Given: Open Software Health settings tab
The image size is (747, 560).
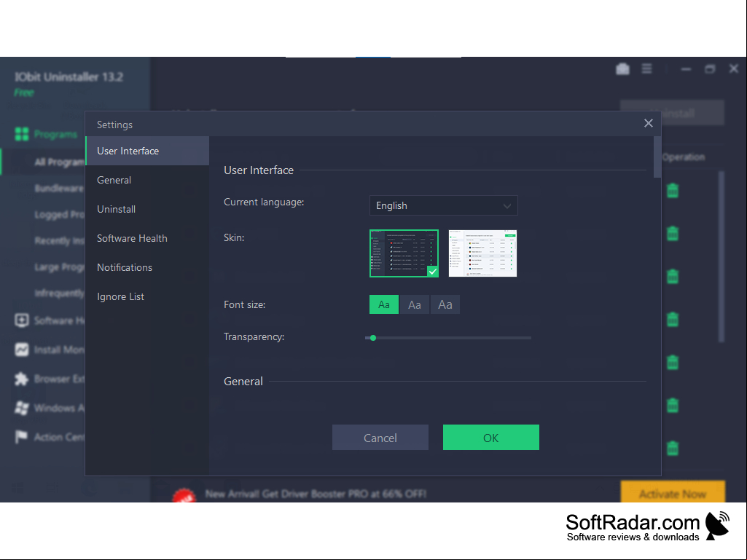Looking at the screenshot, I should [147, 238].
